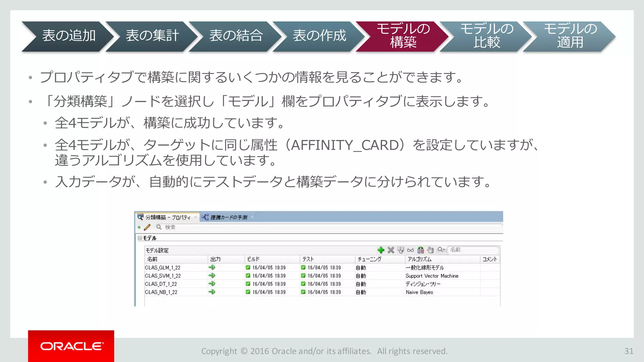Toggle build checkbox for CLAS_SVM_1_22
This screenshot has width=644, height=362.
point(248,276)
